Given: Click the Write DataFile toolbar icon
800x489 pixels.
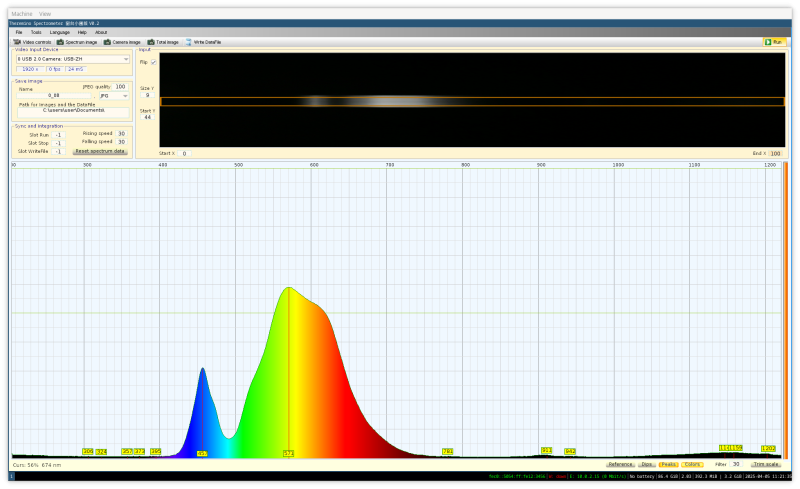Looking at the screenshot, I should [x=202, y=42].
